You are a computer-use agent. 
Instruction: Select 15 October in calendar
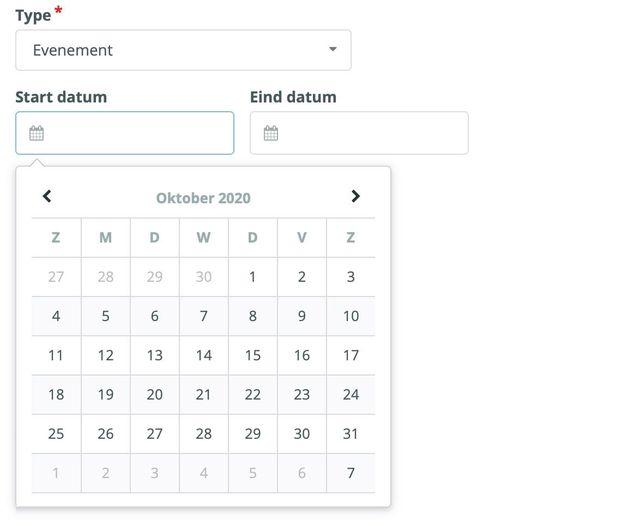(253, 355)
